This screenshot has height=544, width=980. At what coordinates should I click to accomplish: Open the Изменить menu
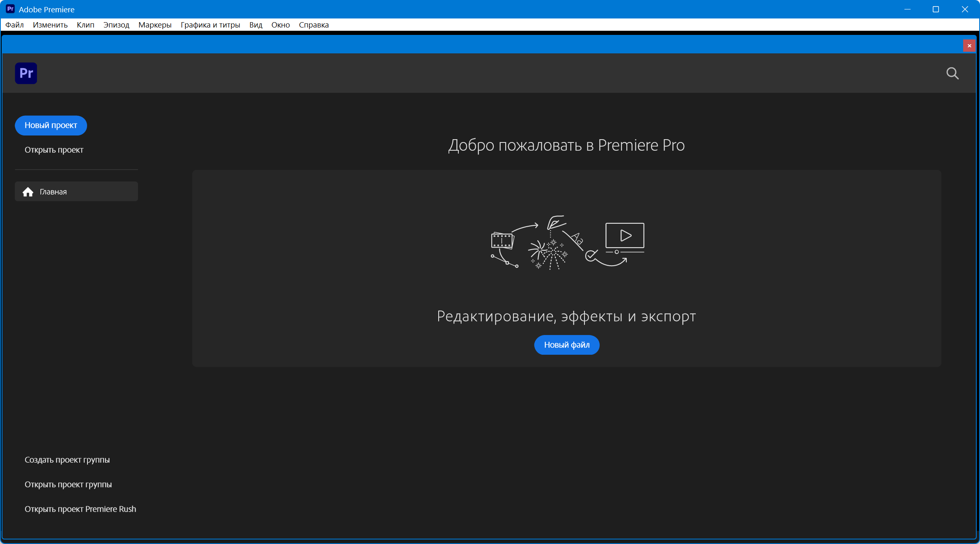coord(50,25)
